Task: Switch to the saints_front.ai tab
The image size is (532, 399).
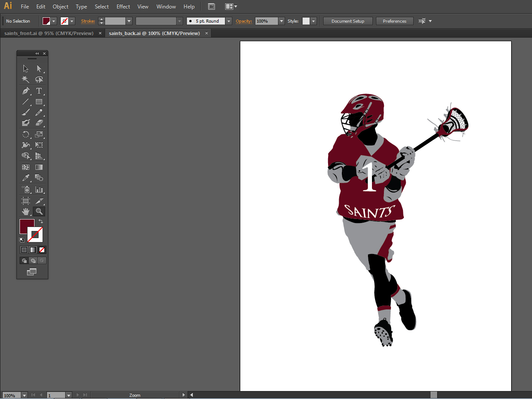Action: [x=49, y=33]
